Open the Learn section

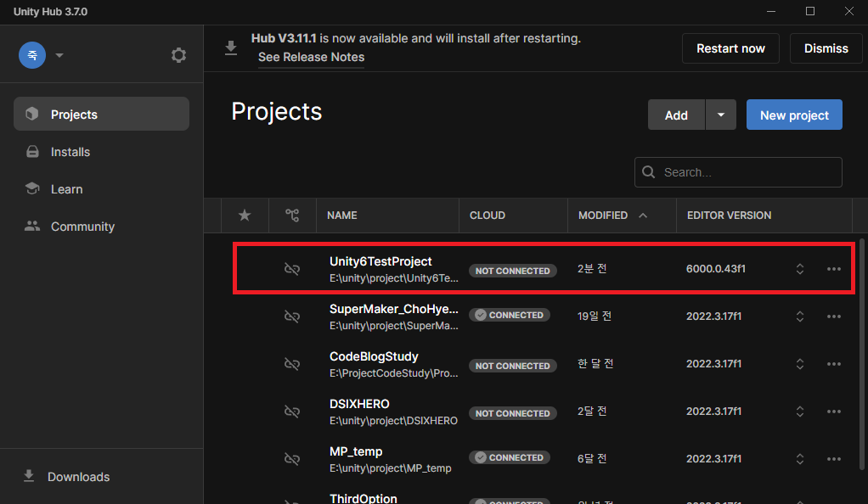tap(101, 189)
